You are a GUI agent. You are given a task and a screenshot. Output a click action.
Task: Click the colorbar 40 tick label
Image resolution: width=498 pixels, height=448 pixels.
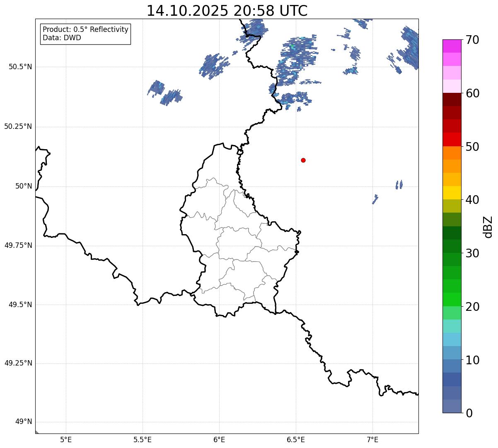[472, 200]
